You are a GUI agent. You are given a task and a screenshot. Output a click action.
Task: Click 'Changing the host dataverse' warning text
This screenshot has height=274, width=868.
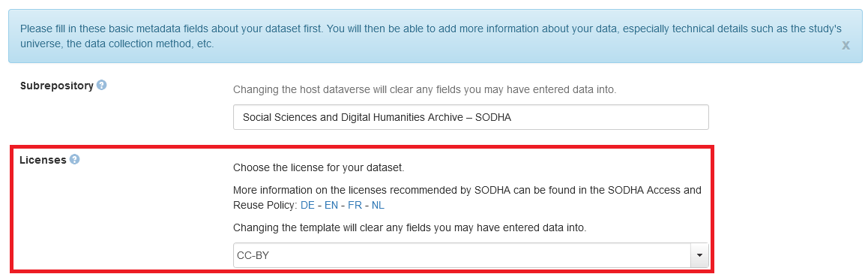424,89
